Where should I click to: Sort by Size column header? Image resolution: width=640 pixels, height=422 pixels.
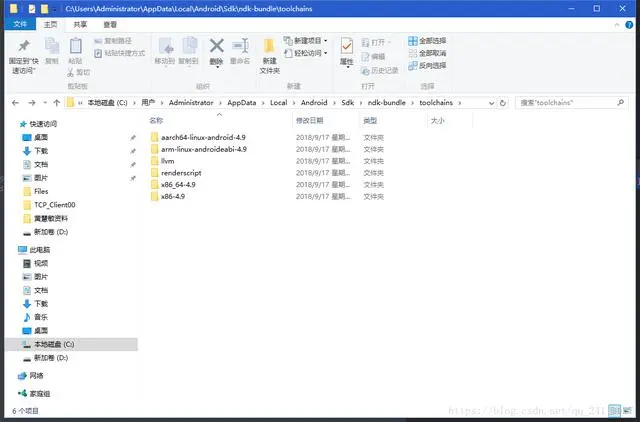pyautogui.click(x=437, y=120)
